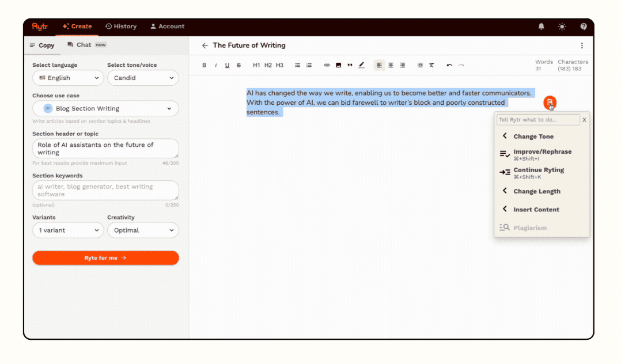Screen dimensions: 621x364
Task: Apply H1 heading style
Action: (256, 65)
